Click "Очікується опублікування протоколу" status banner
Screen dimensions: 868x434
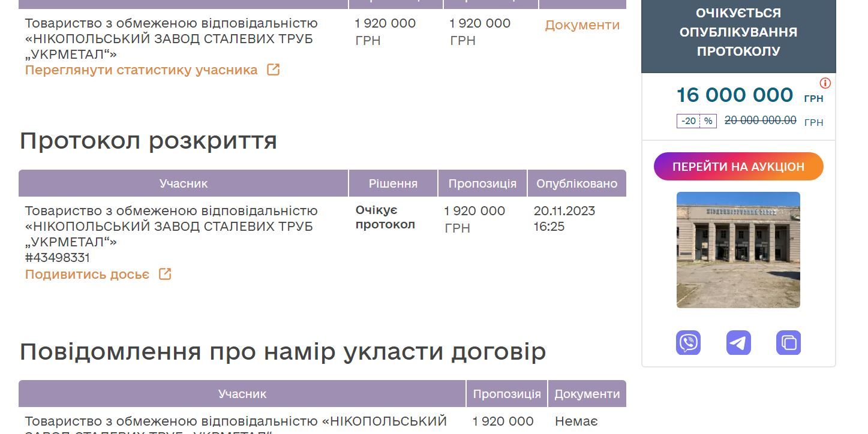click(x=738, y=32)
